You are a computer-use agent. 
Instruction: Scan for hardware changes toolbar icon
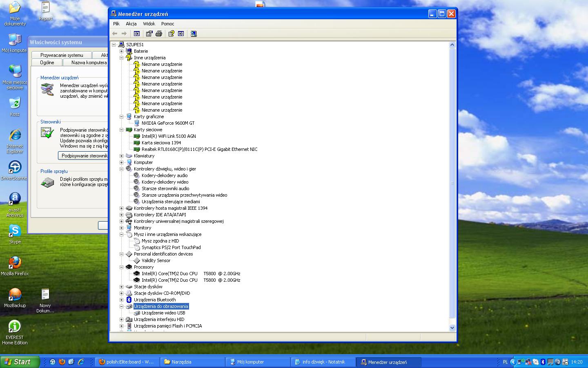(x=194, y=34)
